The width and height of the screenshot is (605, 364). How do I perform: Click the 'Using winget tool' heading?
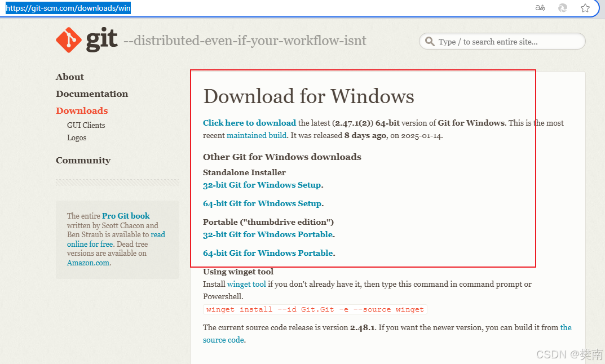pyautogui.click(x=238, y=272)
